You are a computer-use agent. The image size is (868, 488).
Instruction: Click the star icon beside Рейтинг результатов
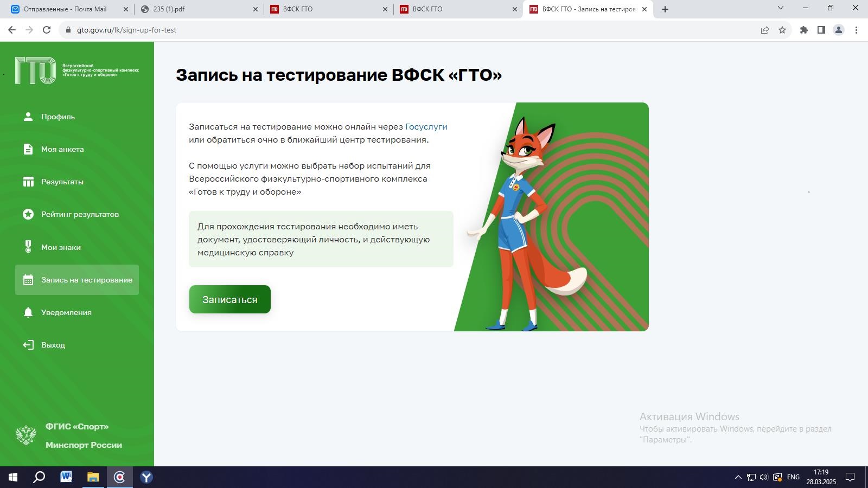click(28, 214)
